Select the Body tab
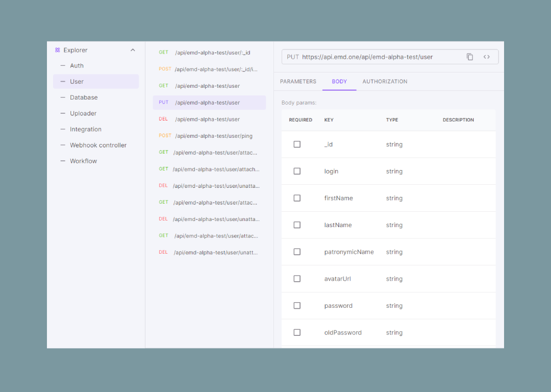Screen dimensions: 551x392 click(339, 82)
